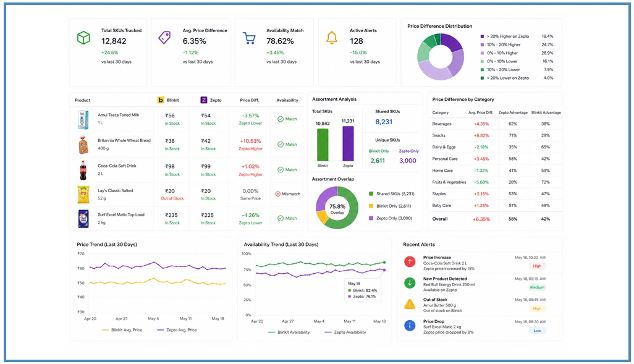Image resolution: width=634 pixels, height=364 pixels.
Task: Click the blue shopping cart icon
Action: pyautogui.click(x=249, y=38)
